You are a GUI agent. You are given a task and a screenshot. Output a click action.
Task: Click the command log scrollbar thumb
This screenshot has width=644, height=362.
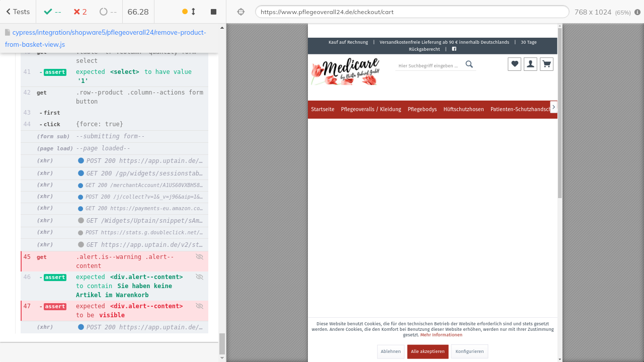222,343
